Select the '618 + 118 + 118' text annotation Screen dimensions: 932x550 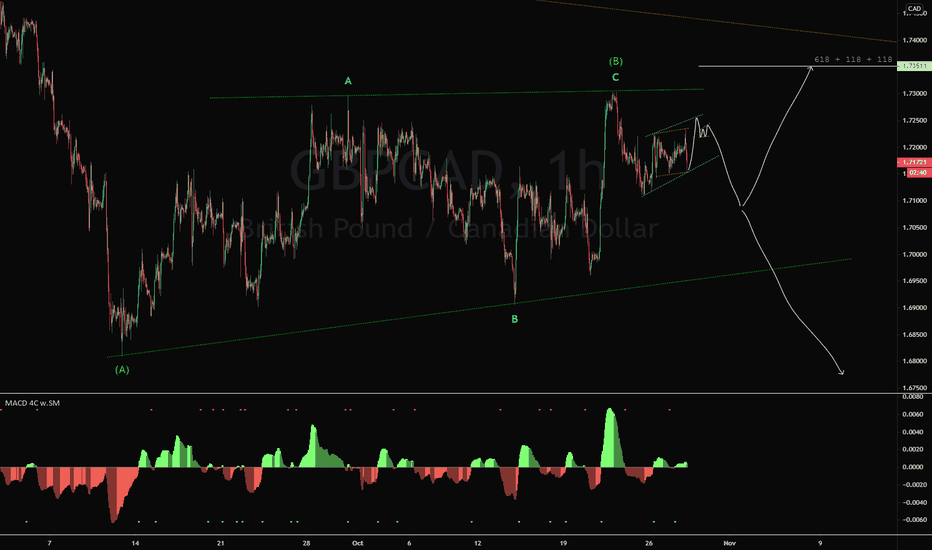coord(853,59)
